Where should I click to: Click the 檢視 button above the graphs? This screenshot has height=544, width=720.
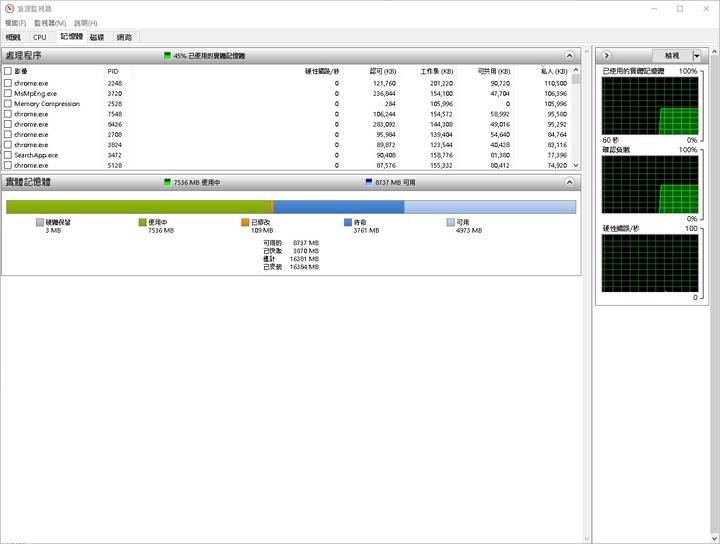tap(672, 56)
